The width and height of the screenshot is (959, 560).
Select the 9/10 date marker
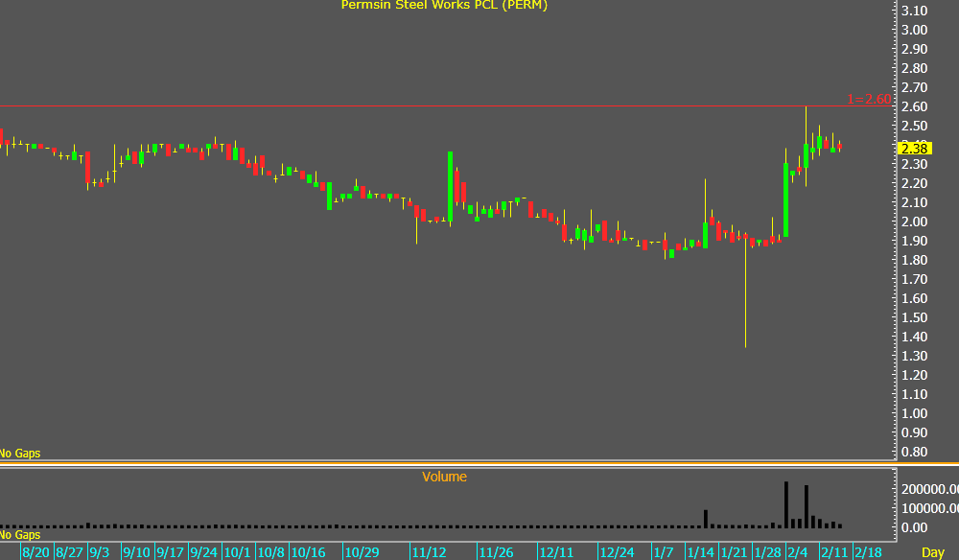pyautogui.click(x=136, y=552)
